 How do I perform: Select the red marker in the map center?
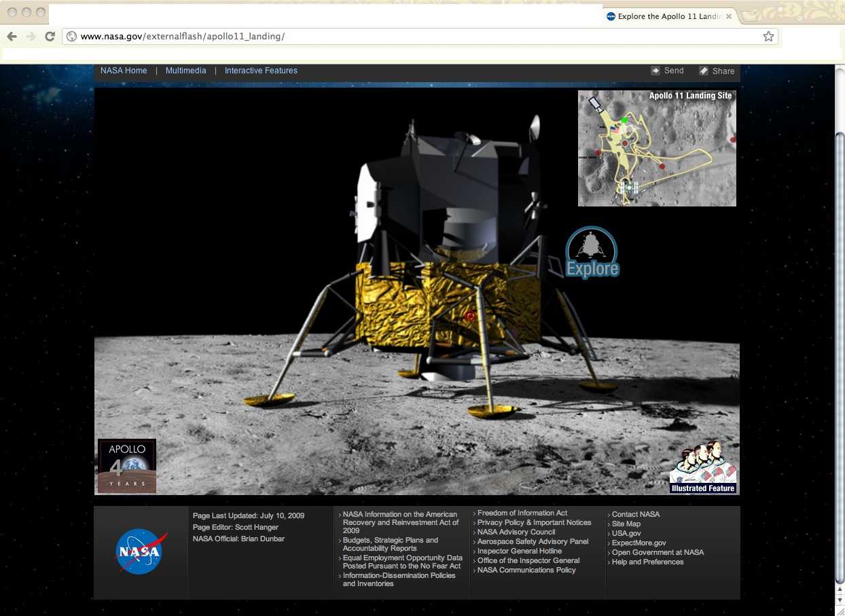pos(625,143)
